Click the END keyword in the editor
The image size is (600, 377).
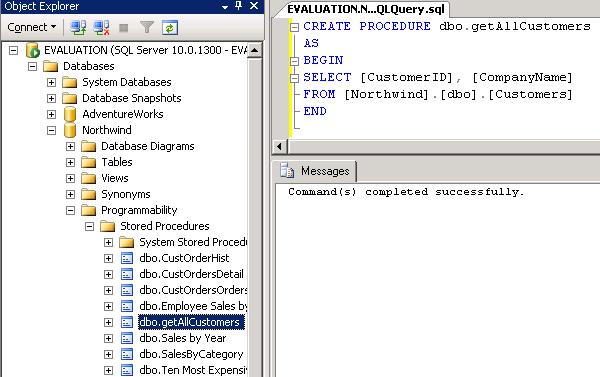(315, 111)
